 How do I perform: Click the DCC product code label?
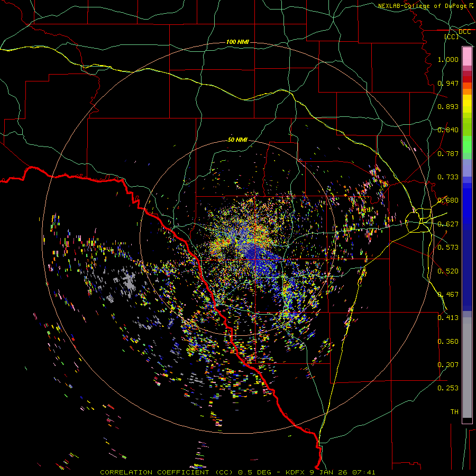tap(464, 32)
